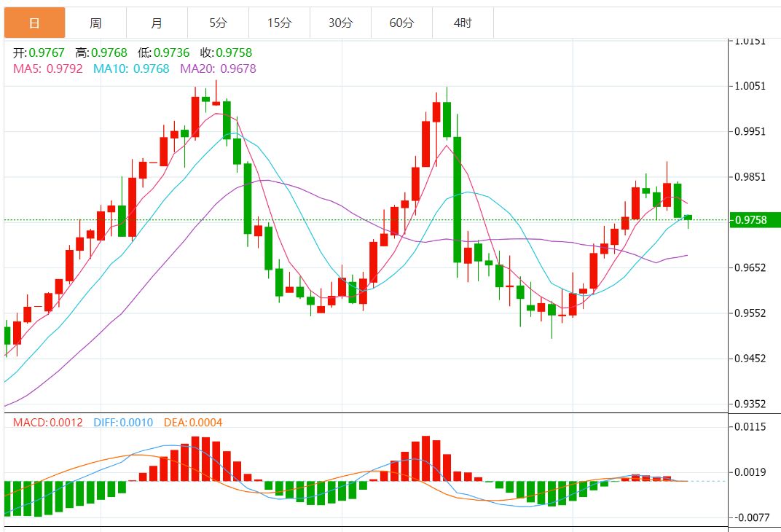Click the MA10: 0.9768 indicator label

pos(131,69)
